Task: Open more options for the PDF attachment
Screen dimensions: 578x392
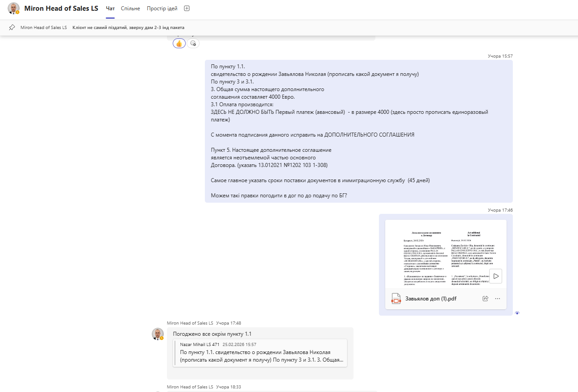Action: click(498, 299)
